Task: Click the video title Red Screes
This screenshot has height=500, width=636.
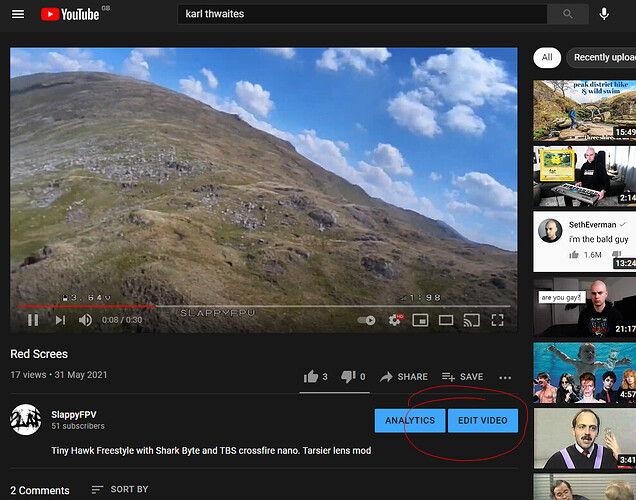Action: point(39,354)
